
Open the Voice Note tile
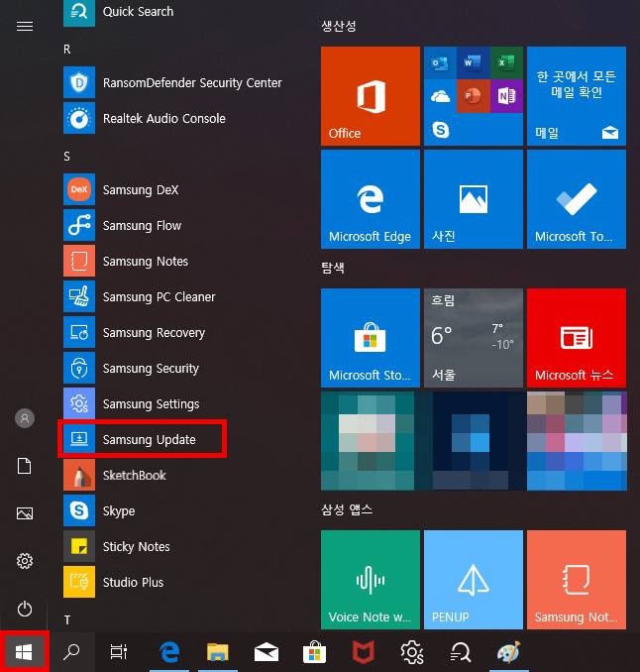tap(371, 580)
